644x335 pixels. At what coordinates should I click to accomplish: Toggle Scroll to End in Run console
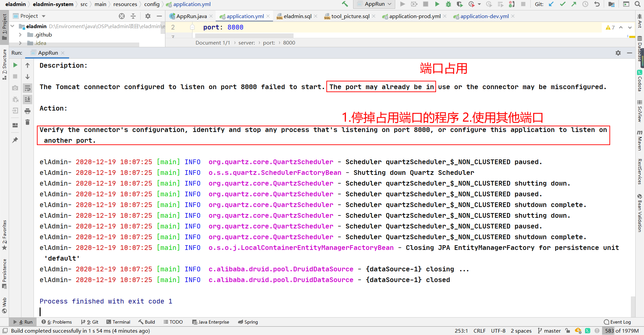click(x=28, y=99)
